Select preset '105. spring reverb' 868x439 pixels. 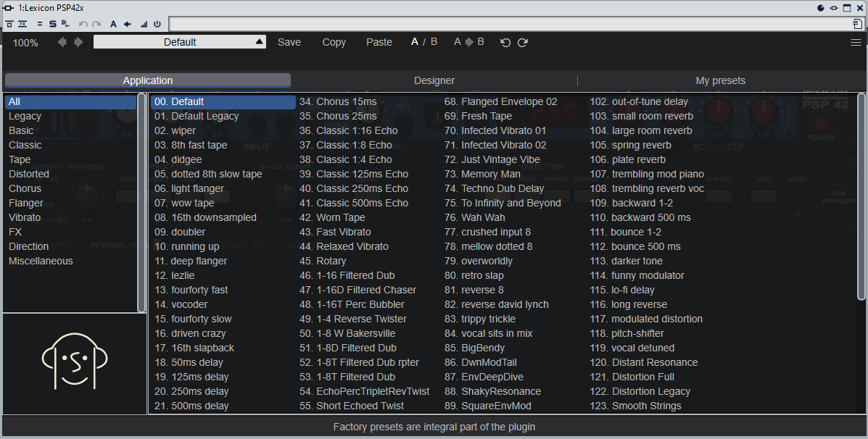[660, 145]
